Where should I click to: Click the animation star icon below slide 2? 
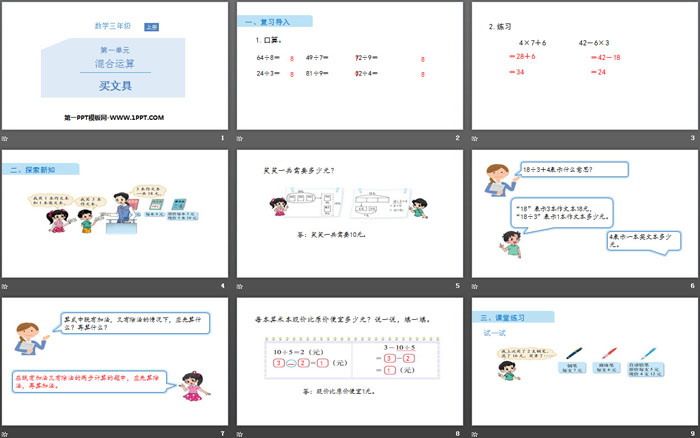240,137
